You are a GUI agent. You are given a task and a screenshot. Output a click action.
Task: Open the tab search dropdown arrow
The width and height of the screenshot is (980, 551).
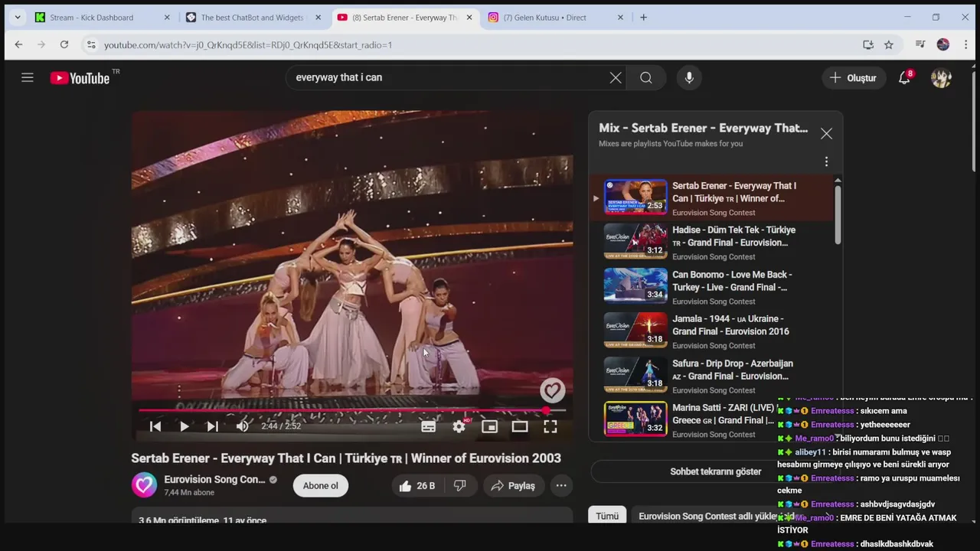tap(17, 17)
